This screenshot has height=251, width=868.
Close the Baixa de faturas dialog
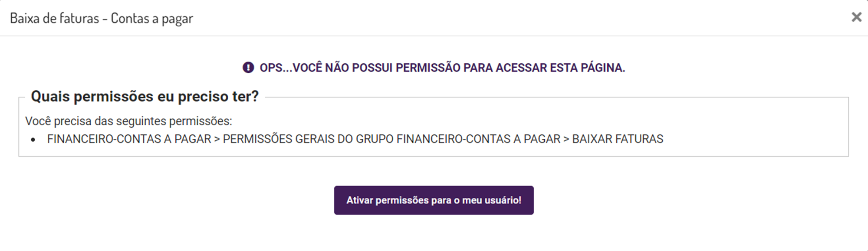(856, 17)
